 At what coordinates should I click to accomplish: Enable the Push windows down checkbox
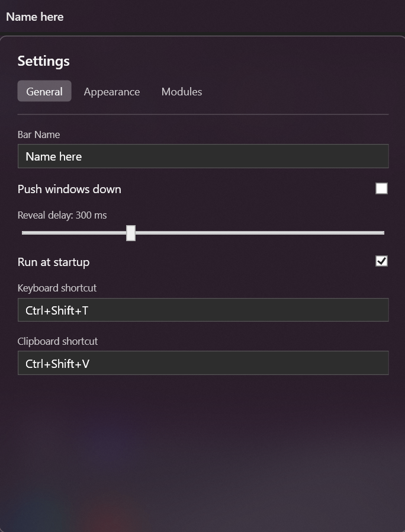pyautogui.click(x=381, y=188)
